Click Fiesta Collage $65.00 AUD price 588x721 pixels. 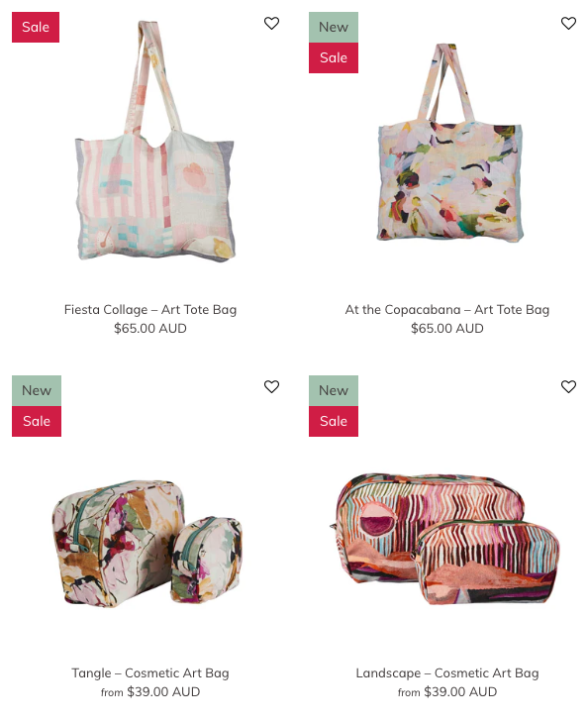150,329
